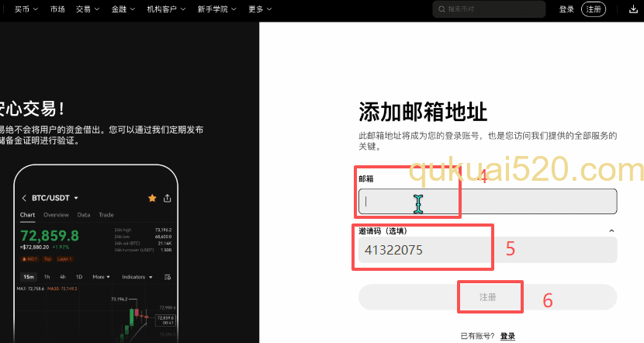Open the 机构客户 menu
The height and width of the screenshot is (343, 644).
166,9
